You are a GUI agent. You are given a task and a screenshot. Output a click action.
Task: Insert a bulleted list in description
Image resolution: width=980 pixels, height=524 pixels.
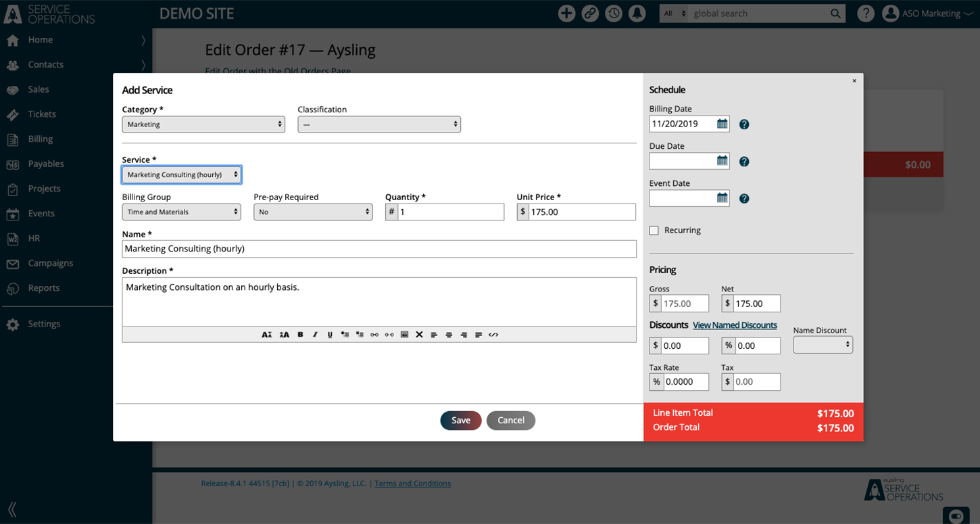click(x=345, y=335)
